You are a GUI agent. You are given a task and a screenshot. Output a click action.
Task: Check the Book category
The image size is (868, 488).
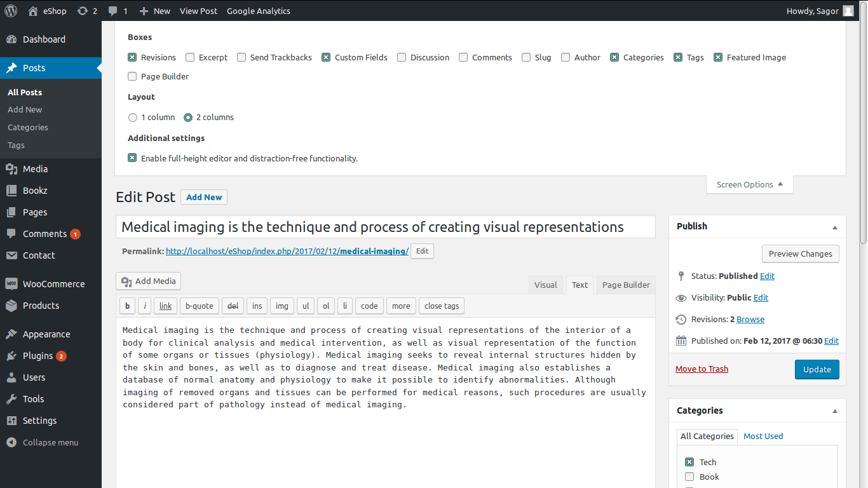pyautogui.click(x=689, y=477)
